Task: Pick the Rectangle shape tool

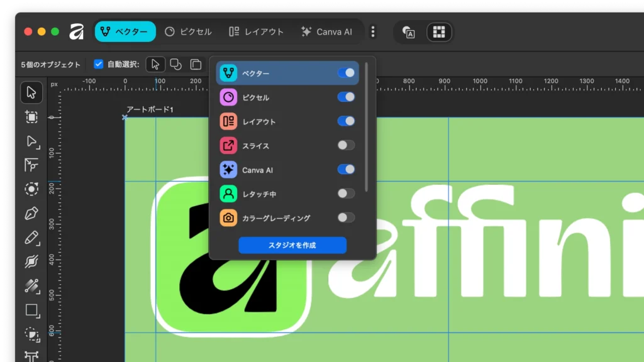Action: (x=31, y=310)
